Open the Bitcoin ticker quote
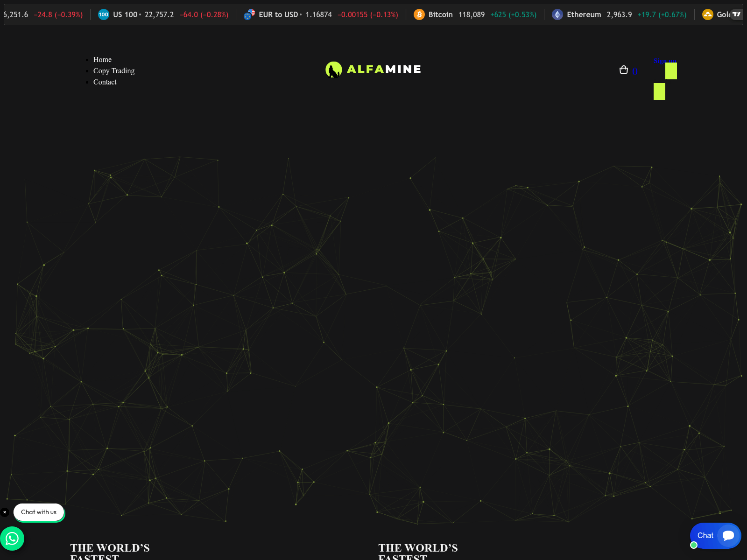 coord(475,14)
